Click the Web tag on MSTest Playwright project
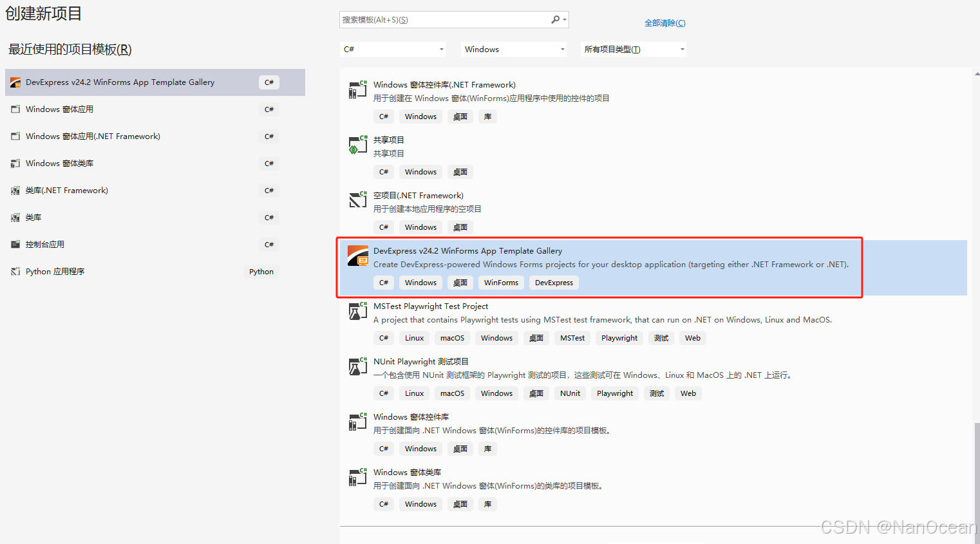 tap(693, 338)
